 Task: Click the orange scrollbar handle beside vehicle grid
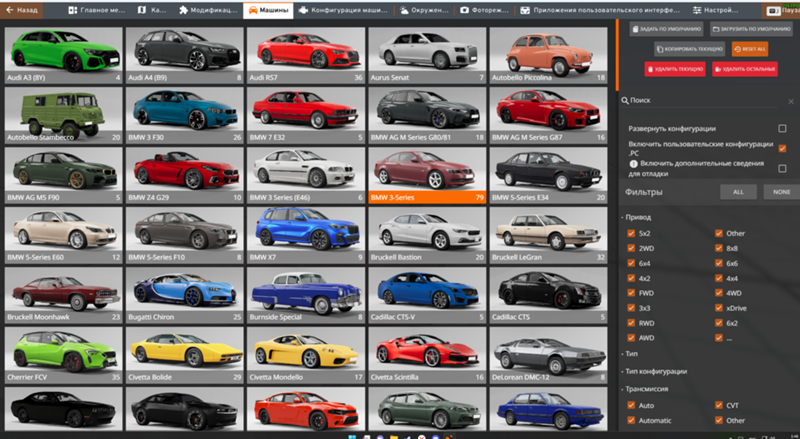click(x=617, y=55)
